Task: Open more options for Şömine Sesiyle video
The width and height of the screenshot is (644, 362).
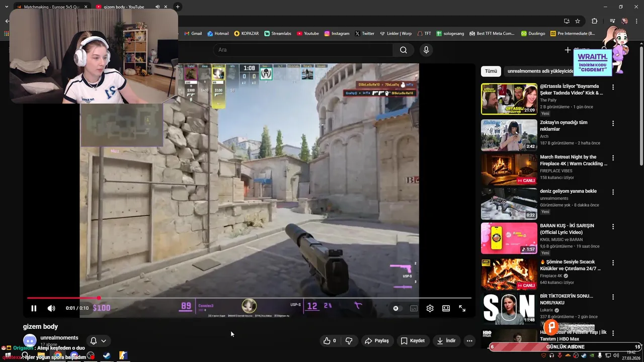Action: [613, 262]
